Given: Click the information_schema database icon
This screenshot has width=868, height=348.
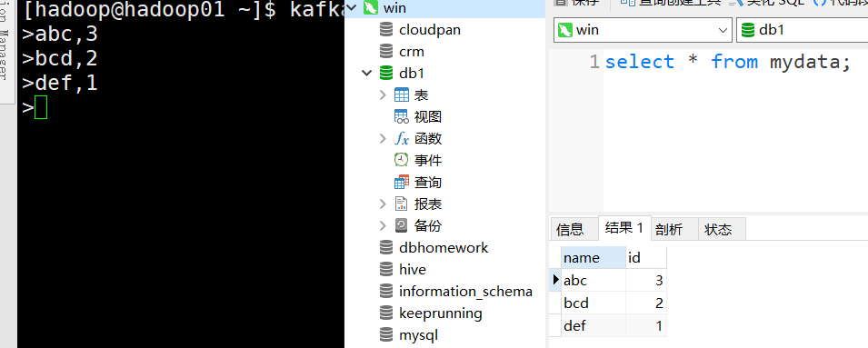Looking at the screenshot, I should tap(386, 291).
